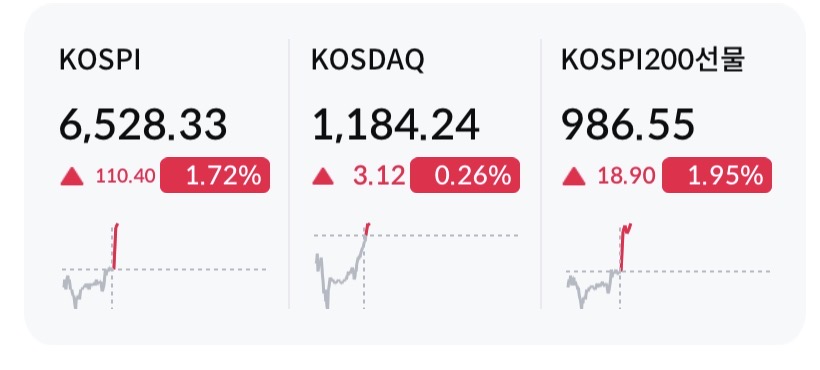The width and height of the screenshot is (820, 370).
Task: Select the KOSDAQ index title
Action: tap(368, 60)
